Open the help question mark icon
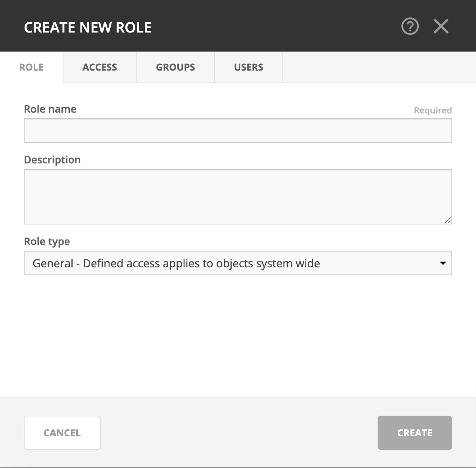 click(x=410, y=27)
